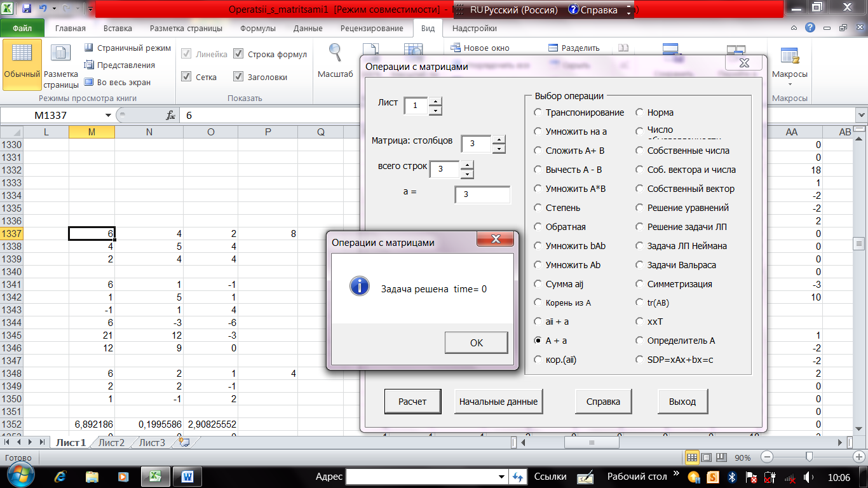Click the a = input field

click(482, 194)
